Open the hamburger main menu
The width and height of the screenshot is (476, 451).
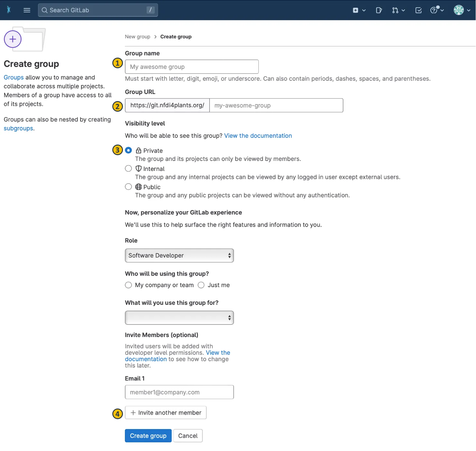pos(27,10)
